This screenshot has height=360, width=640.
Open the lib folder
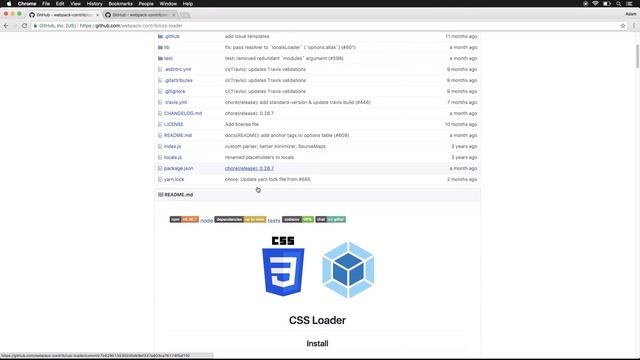click(x=167, y=47)
